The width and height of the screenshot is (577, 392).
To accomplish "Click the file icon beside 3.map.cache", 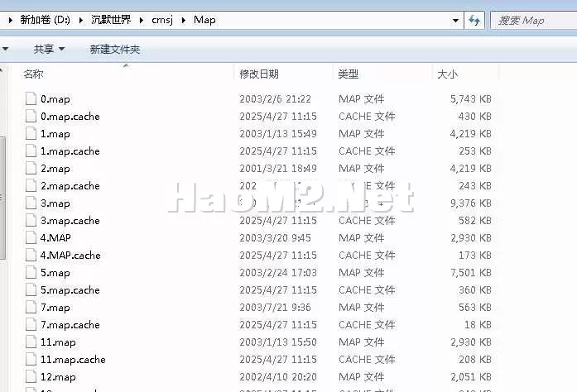I will 31,220.
